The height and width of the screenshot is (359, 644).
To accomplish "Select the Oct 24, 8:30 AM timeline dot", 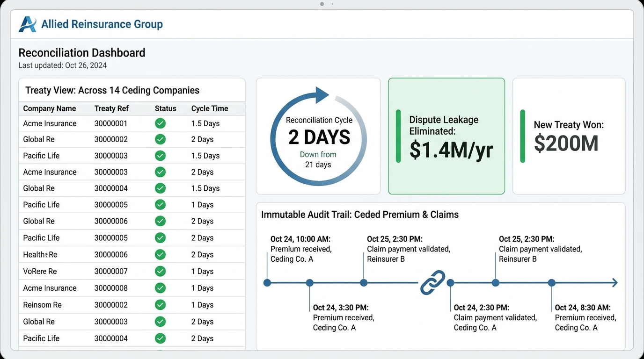I will 552,283.
